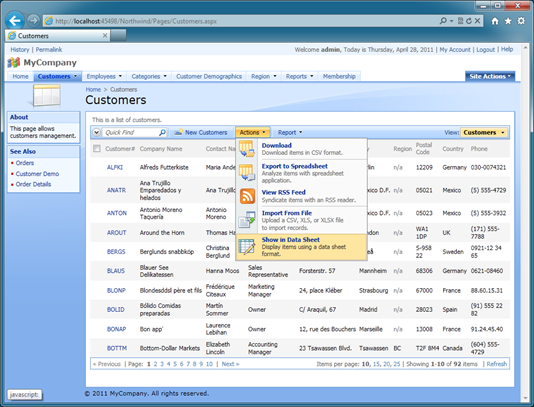Open Orders in See Also panel
The height and width of the screenshot is (407, 534).
(25, 163)
